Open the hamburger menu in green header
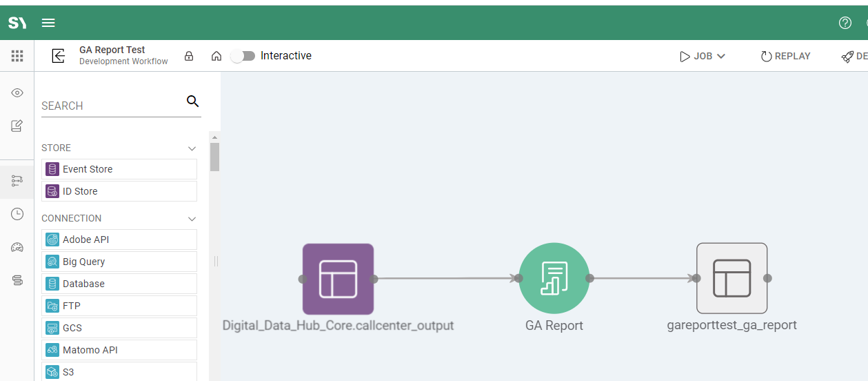The height and width of the screenshot is (381, 868). (48, 23)
